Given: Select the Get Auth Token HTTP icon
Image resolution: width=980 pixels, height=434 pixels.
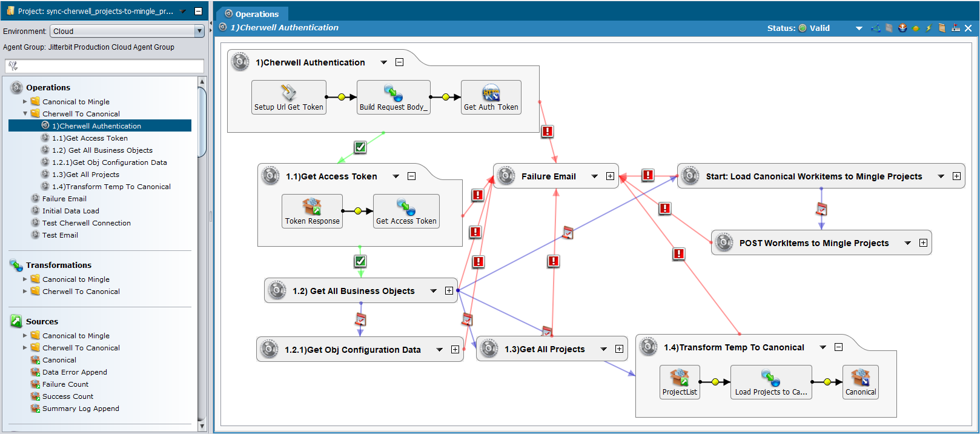Looking at the screenshot, I should point(491,93).
